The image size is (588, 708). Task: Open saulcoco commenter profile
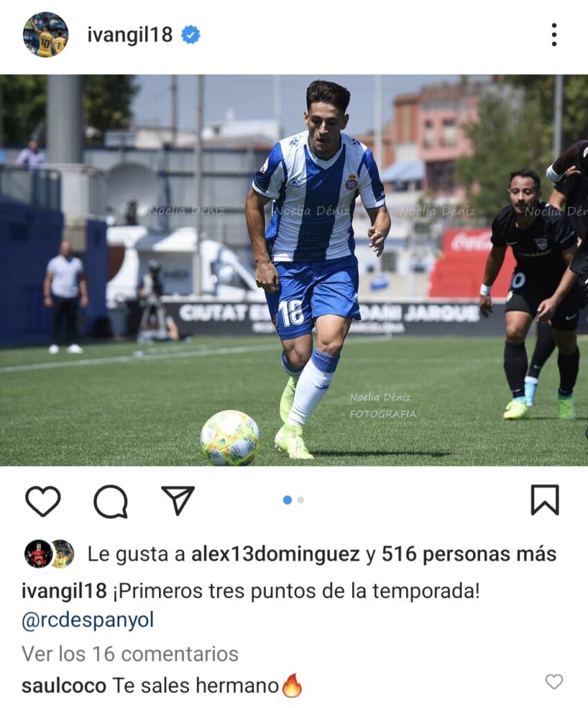point(64,686)
